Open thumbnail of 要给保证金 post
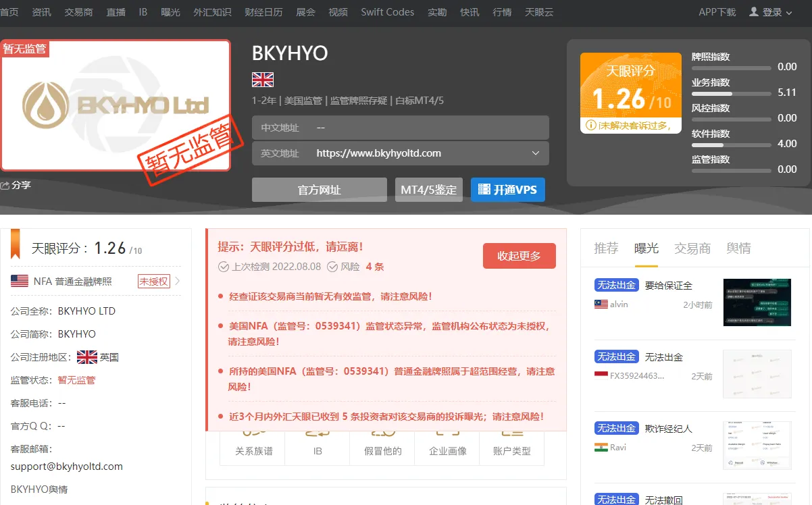 click(x=757, y=302)
